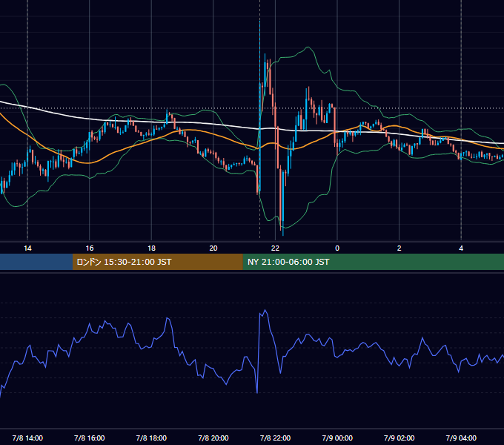The width and height of the screenshot is (504, 445).
Task: Click the 20 hour label on price chart axis
Action: 213,248
